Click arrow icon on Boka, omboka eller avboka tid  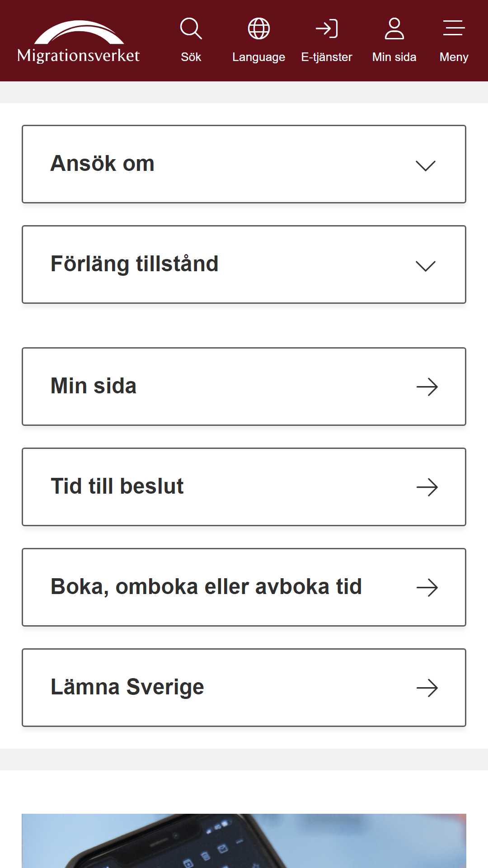pos(427,588)
